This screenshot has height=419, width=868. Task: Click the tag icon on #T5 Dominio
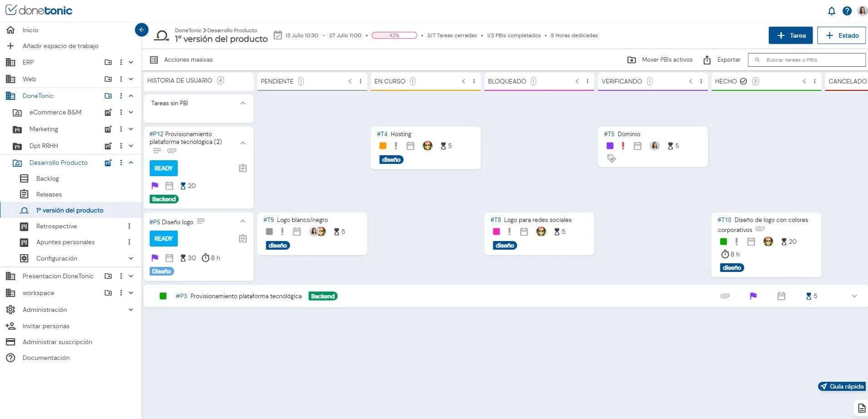pos(611,158)
